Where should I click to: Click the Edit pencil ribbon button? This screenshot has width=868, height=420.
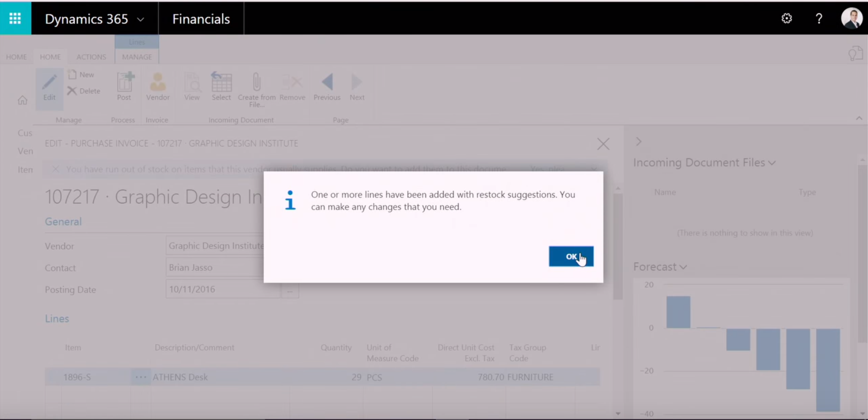coord(49,88)
